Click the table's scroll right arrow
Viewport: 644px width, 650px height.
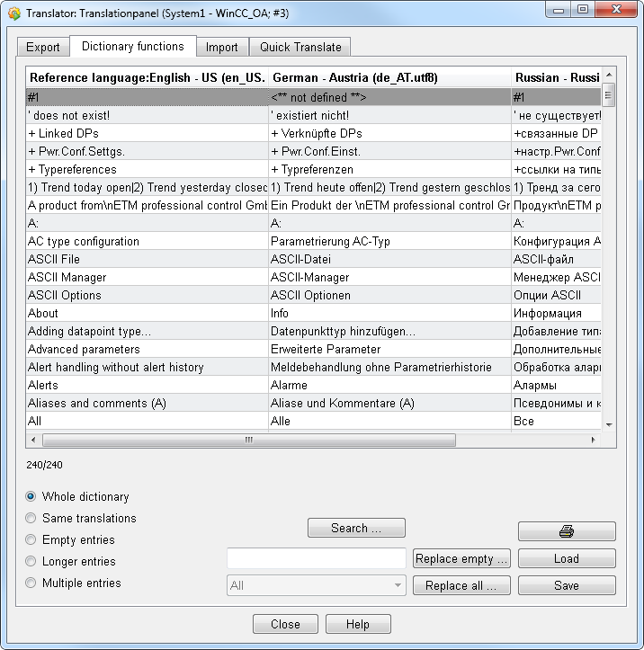click(x=594, y=440)
